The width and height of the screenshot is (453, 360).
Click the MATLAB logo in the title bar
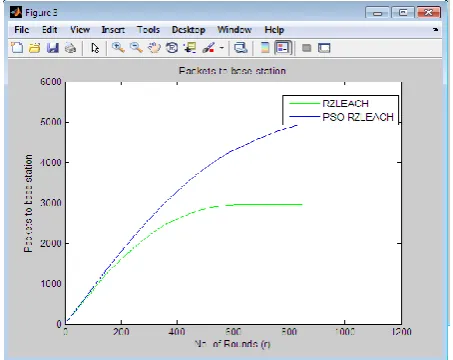click(x=16, y=12)
